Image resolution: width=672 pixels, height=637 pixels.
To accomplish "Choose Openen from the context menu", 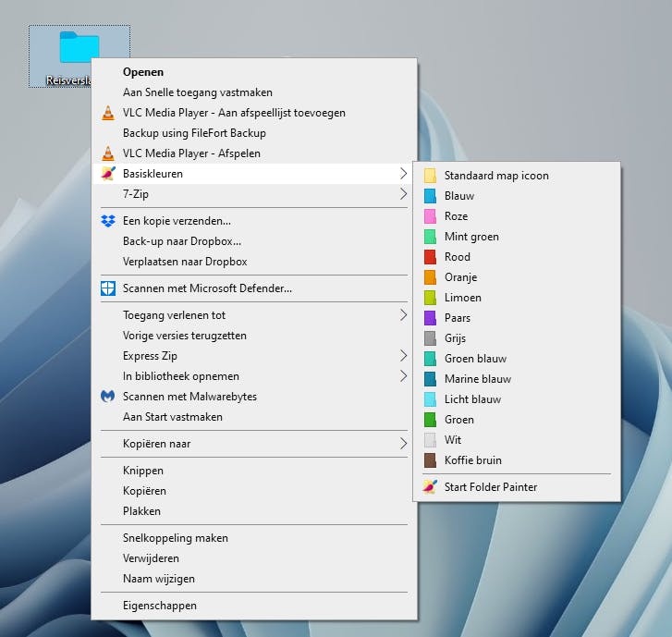I will (254, 72).
